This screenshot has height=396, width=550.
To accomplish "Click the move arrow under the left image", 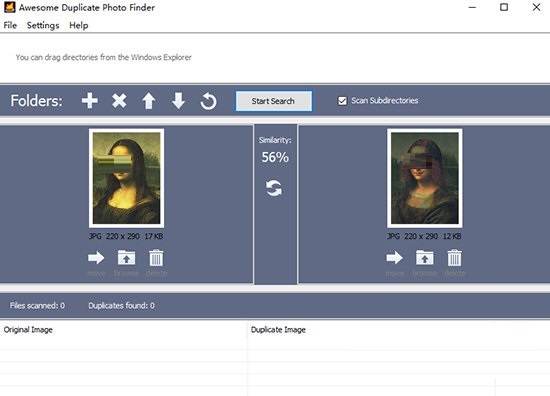I will (x=96, y=258).
